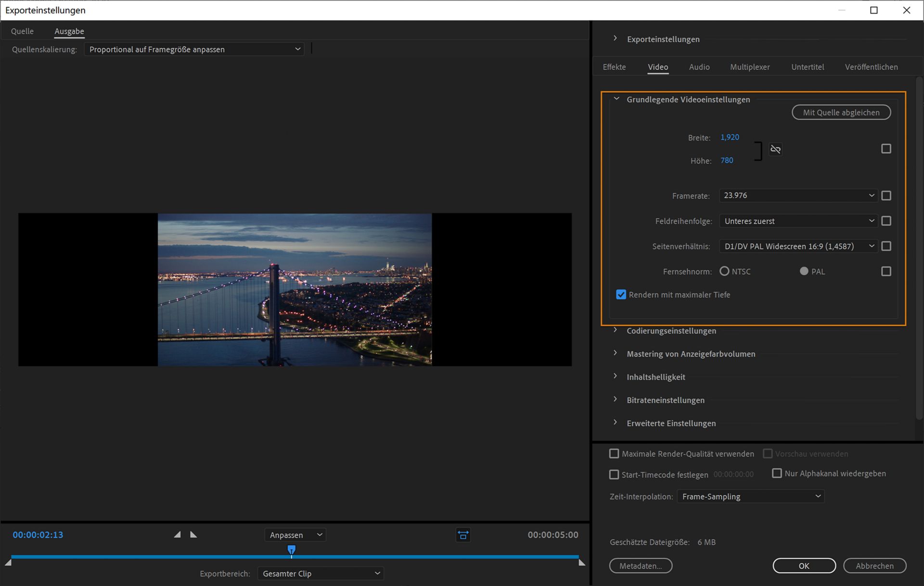The width and height of the screenshot is (924, 586).
Task: Click the Set Out Point triangle icon
Action: 193,535
